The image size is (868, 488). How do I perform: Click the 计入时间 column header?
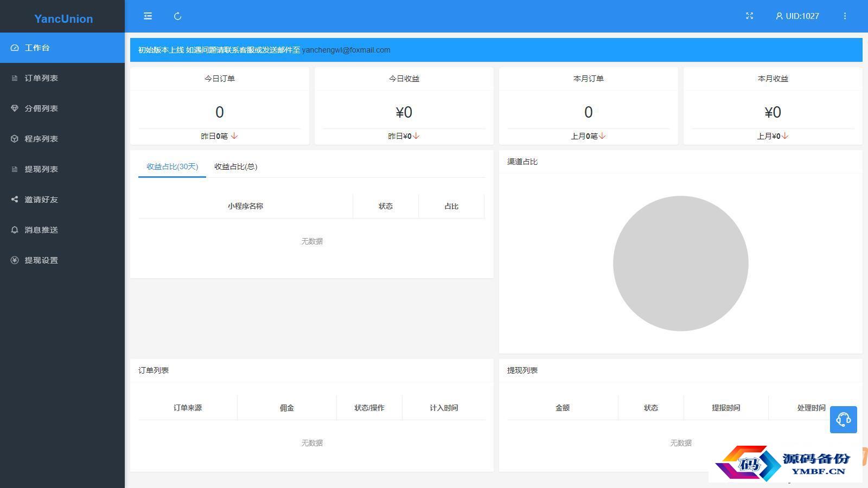tap(444, 408)
